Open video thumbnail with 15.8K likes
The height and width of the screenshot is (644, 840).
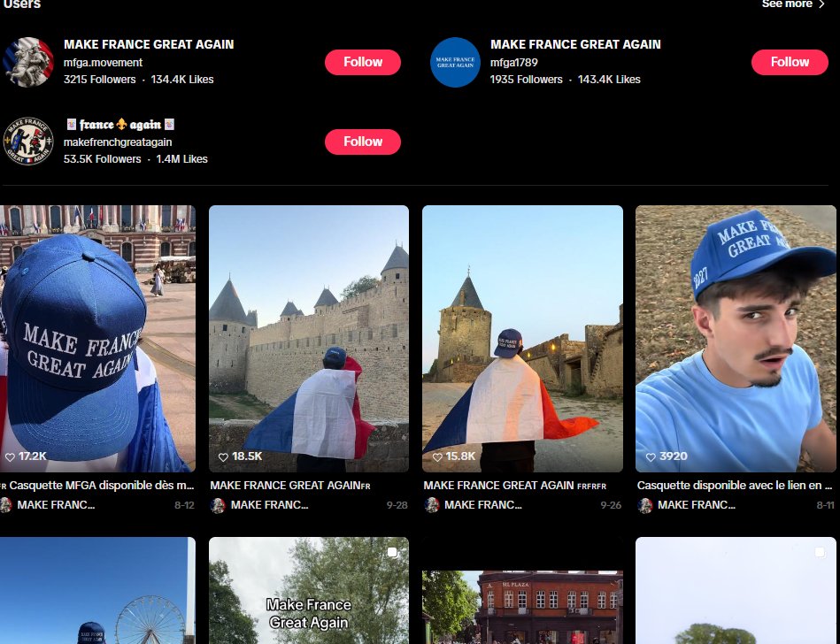[522, 338]
